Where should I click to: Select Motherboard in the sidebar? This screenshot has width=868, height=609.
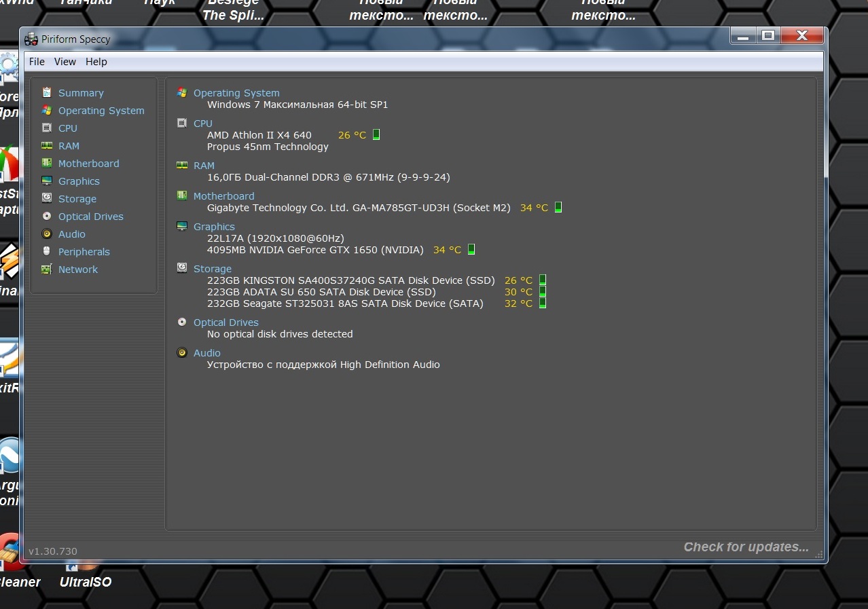pos(88,164)
